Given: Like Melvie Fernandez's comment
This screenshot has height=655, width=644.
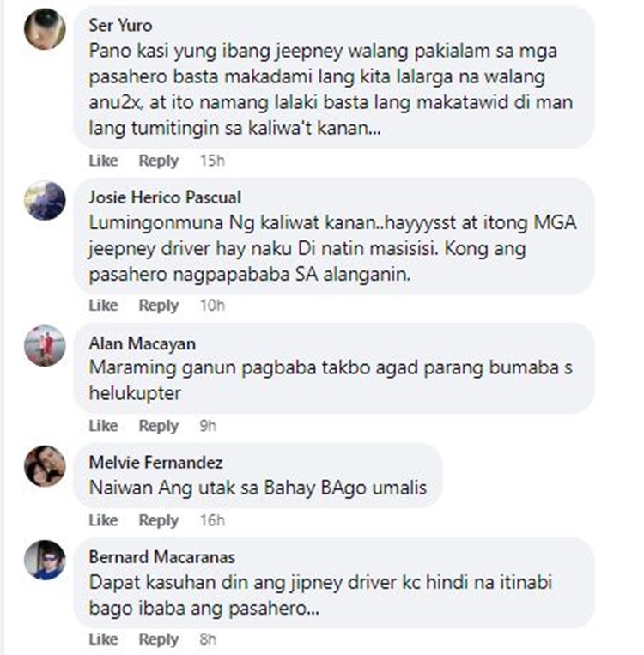Looking at the screenshot, I should point(103,520).
